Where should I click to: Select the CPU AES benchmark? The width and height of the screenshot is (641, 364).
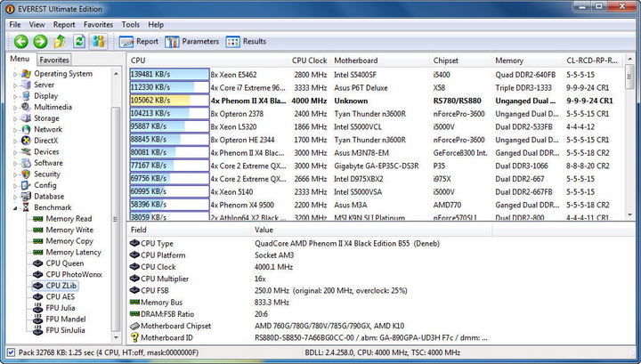click(x=61, y=297)
